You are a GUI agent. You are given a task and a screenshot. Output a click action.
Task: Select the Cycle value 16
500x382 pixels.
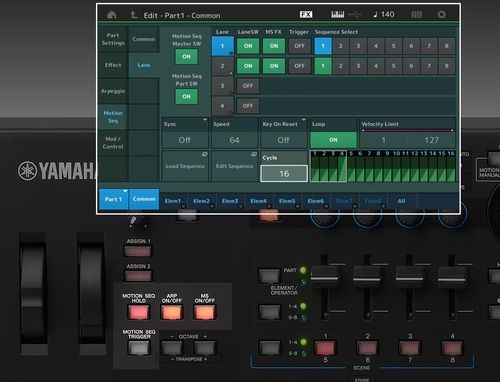coord(284,173)
